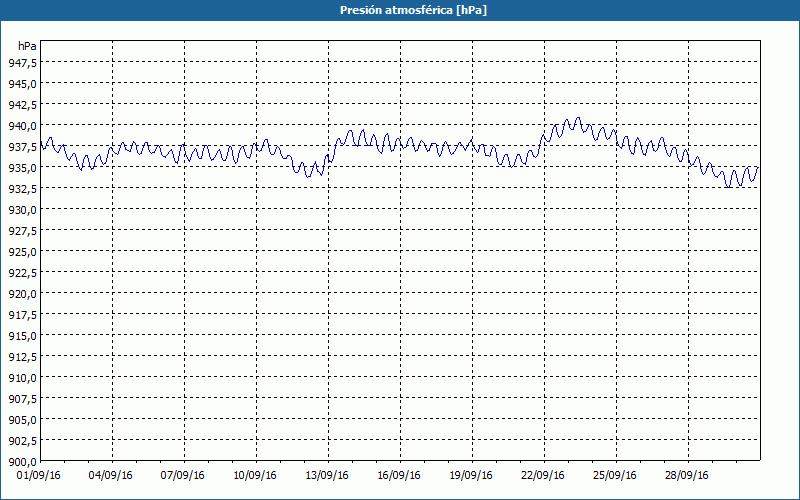Click the 'Presión atmosférica [hPa]' title

413,10
